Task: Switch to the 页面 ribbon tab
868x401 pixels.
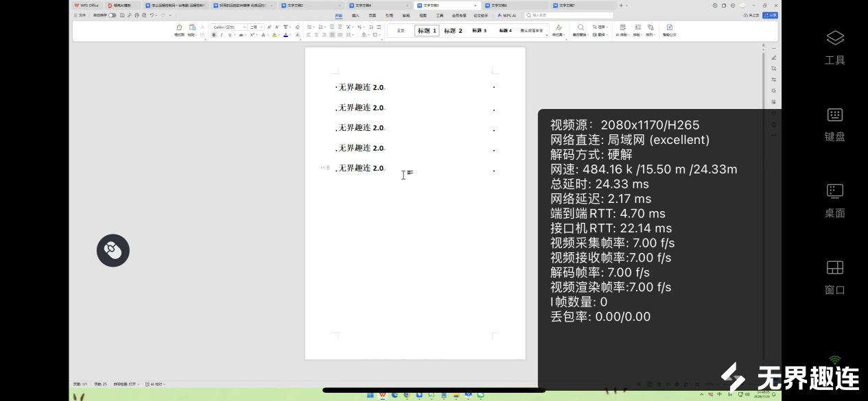Action: point(372,15)
